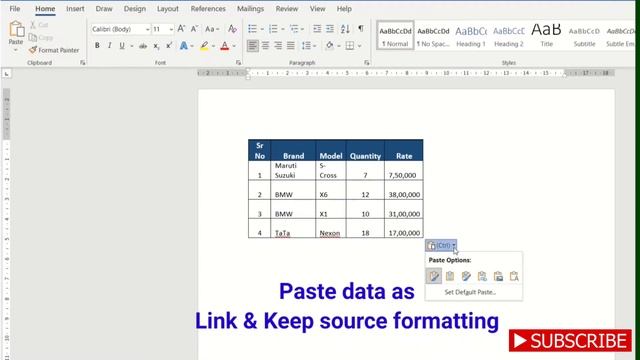Toggle Bold formatting
The width and height of the screenshot is (640, 360).
point(97,46)
